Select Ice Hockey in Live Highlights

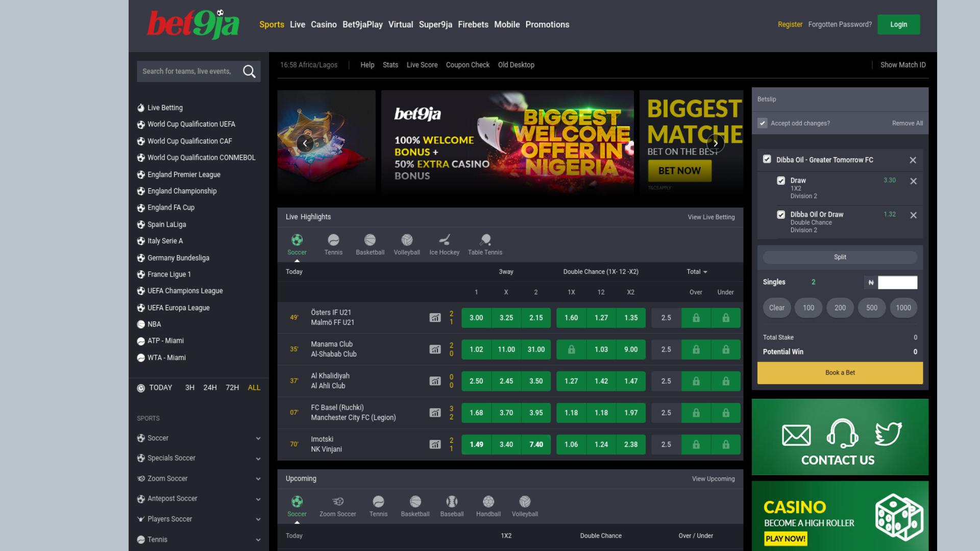coord(444,244)
